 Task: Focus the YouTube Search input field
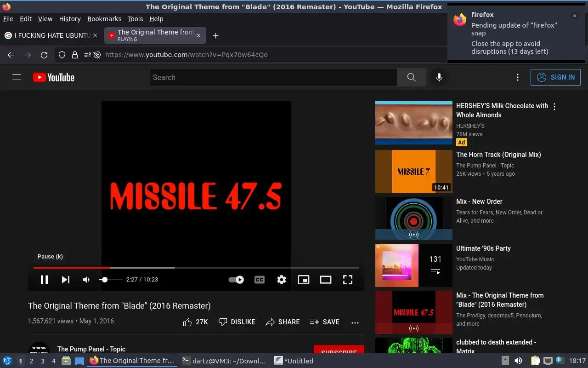point(273,77)
